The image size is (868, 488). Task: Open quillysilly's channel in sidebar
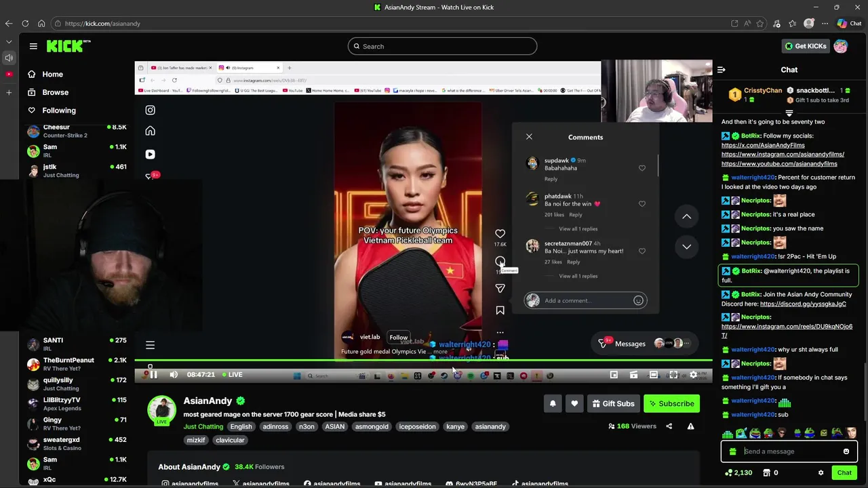(77, 384)
